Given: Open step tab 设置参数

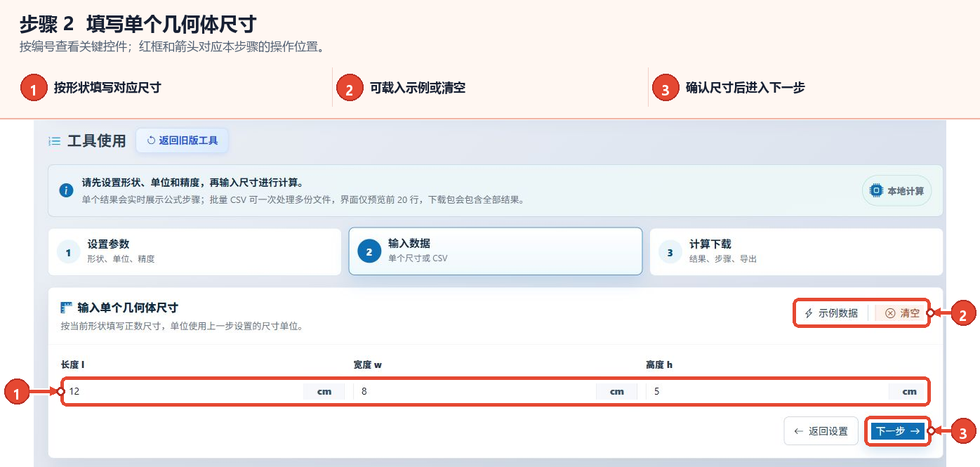Looking at the screenshot, I should pyautogui.click(x=194, y=251).
